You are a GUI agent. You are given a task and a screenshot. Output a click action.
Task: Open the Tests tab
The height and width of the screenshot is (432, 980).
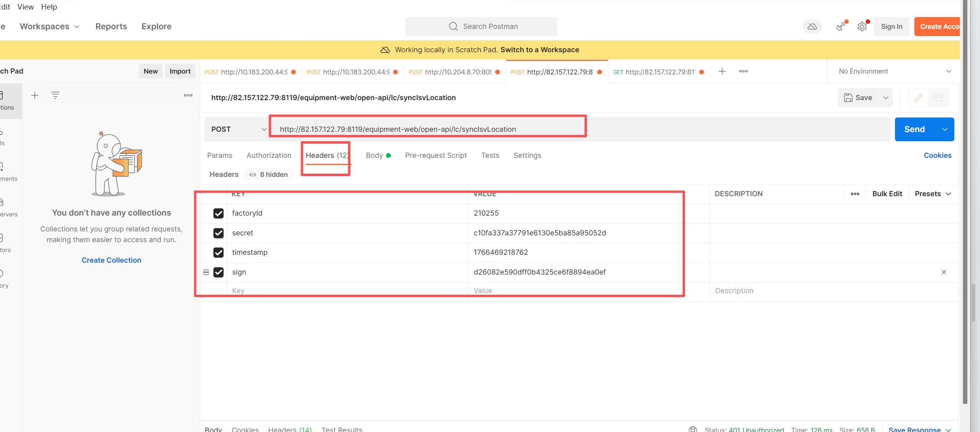point(490,155)
